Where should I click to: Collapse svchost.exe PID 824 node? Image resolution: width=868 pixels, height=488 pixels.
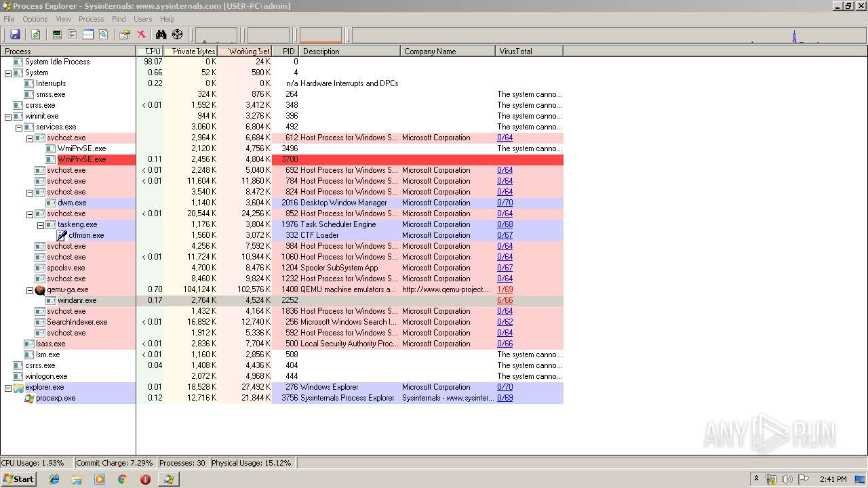[x=30, y=192]
